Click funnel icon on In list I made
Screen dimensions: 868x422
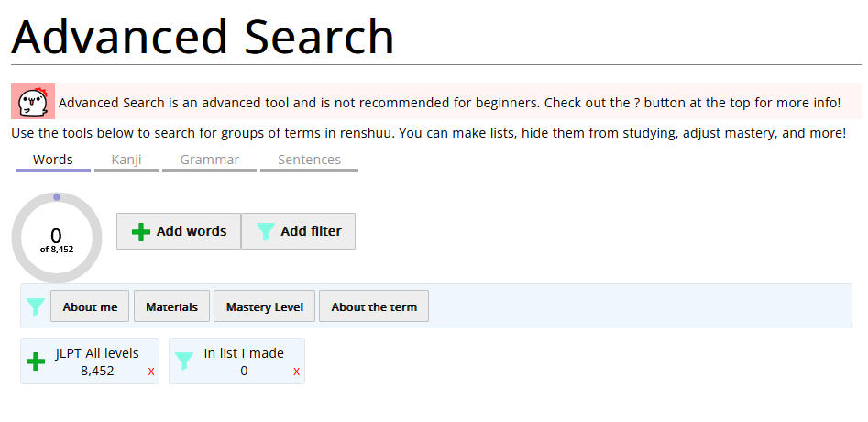[184, 361]
